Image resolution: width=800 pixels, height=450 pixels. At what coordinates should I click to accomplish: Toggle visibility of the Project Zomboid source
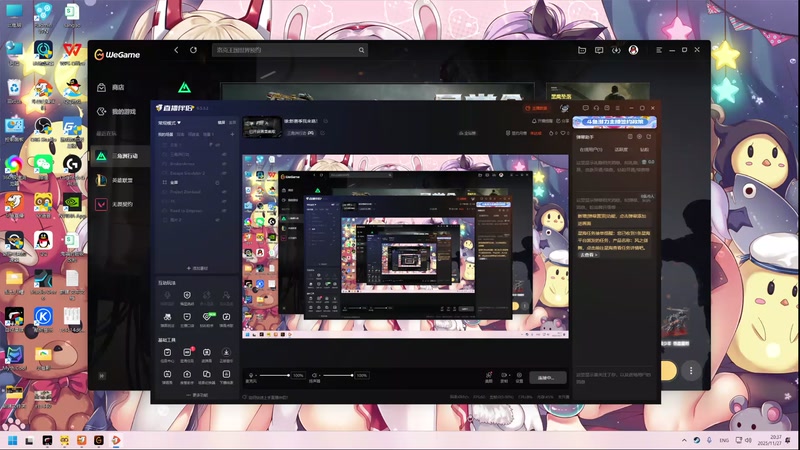coord(224,192)
